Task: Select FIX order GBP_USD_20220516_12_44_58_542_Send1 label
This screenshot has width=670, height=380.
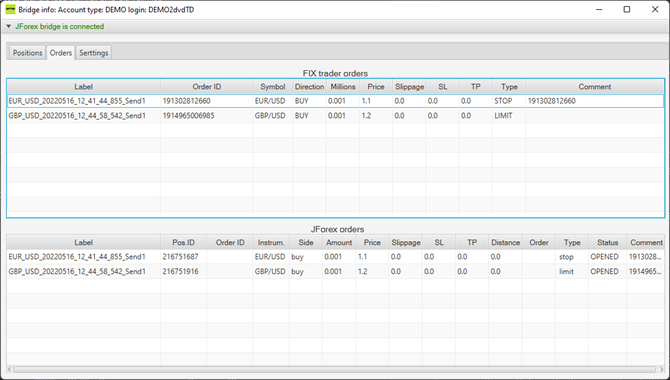Action: 77,115
